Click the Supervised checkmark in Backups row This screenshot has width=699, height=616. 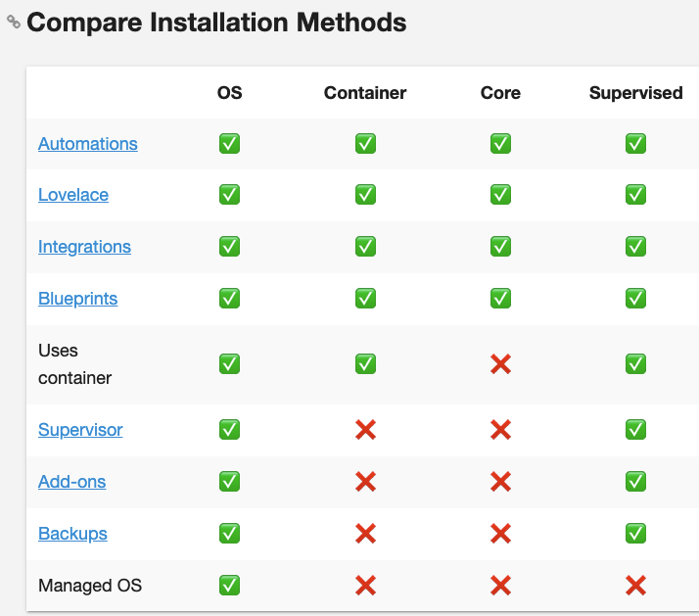tap(635, 534)
